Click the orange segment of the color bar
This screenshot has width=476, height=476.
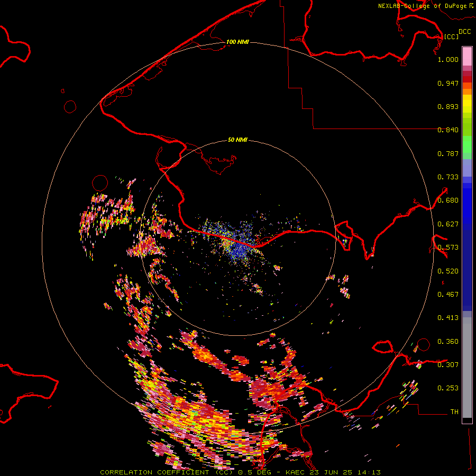[x=467, y=88]
